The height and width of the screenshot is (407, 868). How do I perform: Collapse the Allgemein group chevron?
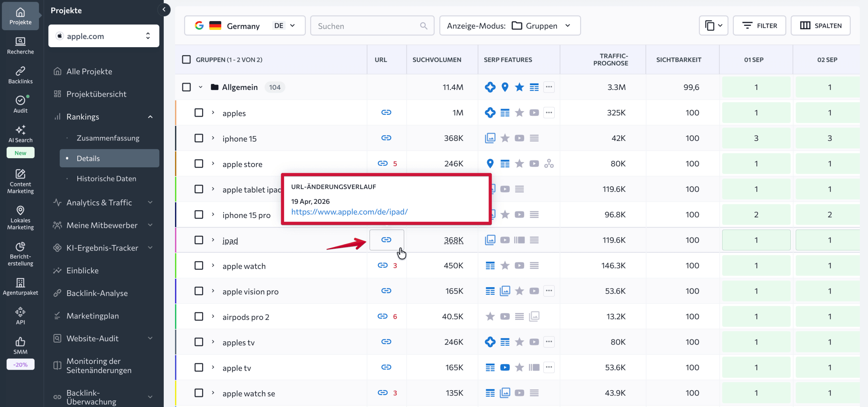pos(200,87)
